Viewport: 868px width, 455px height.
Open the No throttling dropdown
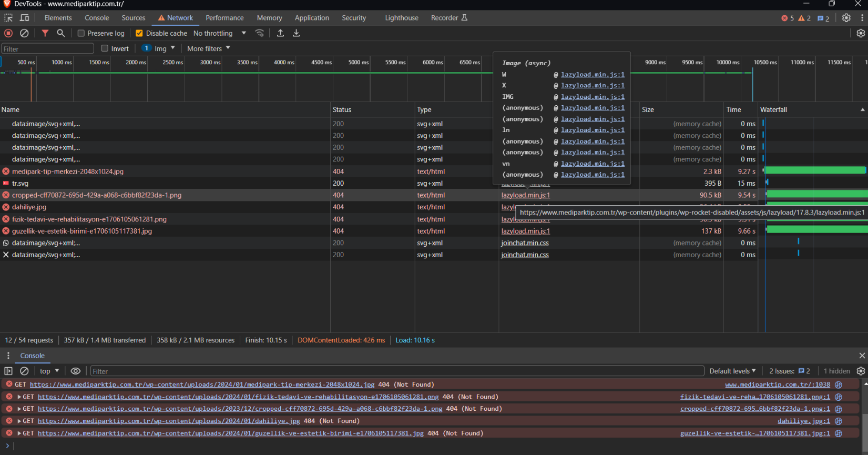(220, 33)
